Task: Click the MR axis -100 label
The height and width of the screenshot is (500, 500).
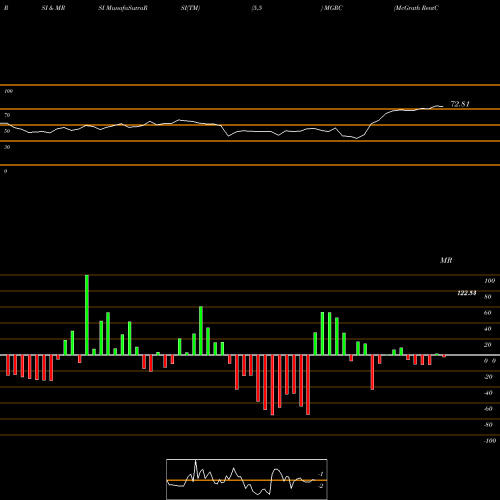Action: [x=490, y=441]
